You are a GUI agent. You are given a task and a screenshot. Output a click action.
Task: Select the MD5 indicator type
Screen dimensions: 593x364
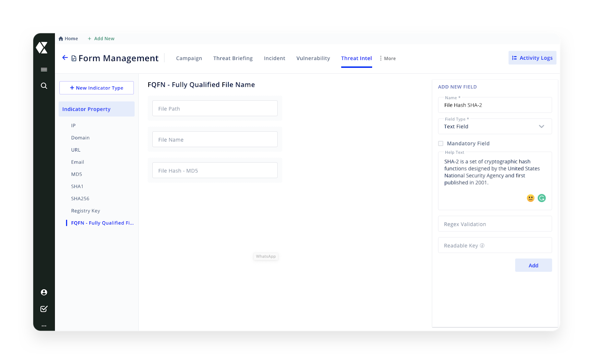[x=77, y=174]
